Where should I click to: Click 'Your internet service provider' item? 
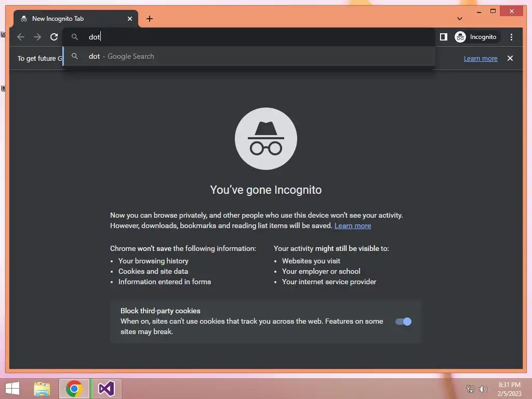pos(329,282)
